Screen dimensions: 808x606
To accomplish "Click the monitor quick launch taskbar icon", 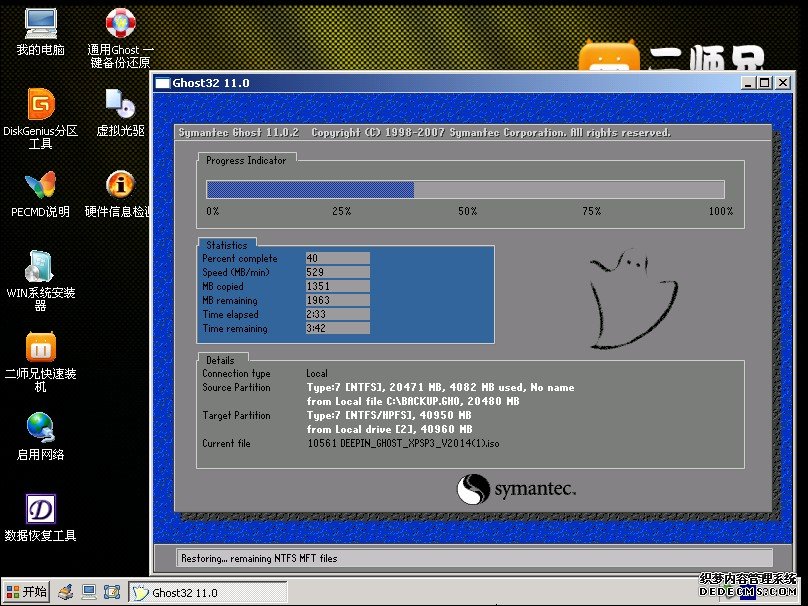I will pos(89,592).
